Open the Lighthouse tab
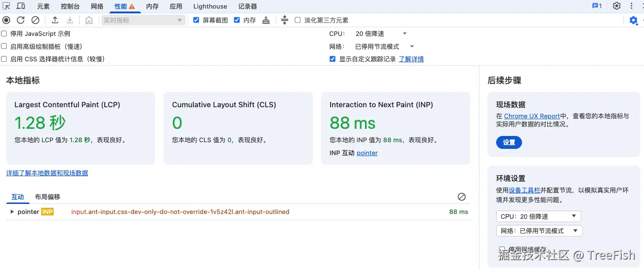644x270 pixels. point(210,6)
